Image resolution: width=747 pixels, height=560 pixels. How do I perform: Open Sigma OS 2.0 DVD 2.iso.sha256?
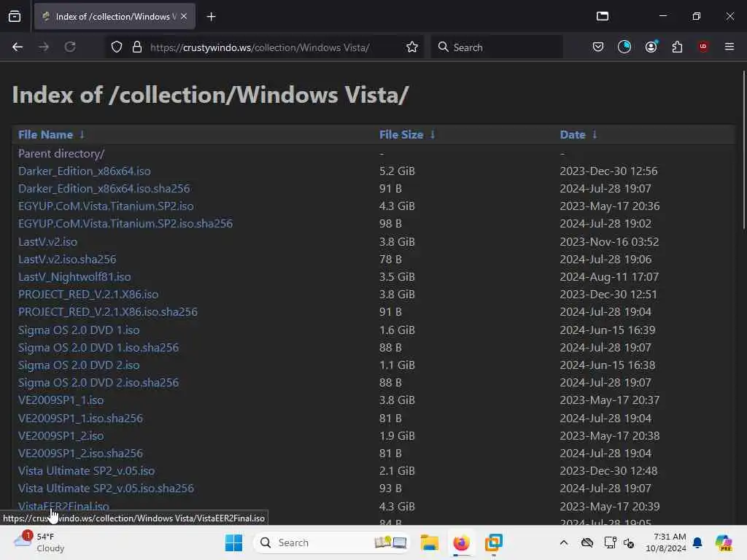point(98,383)
